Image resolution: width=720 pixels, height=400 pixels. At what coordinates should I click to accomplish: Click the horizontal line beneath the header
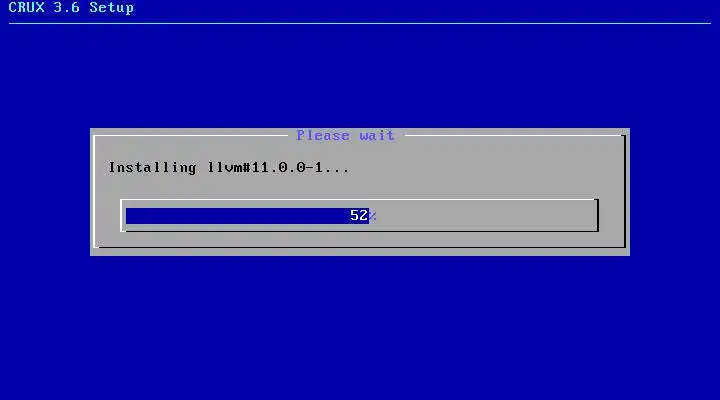click(360, 23)
